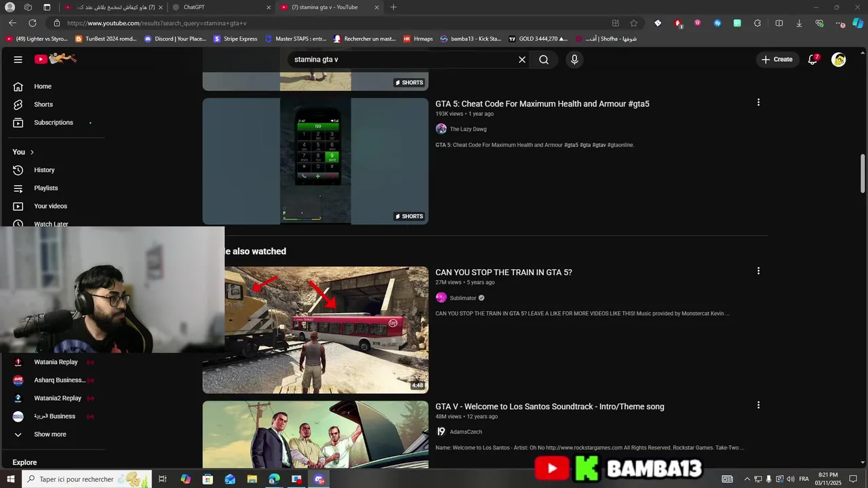
Task: Close the stamina gta v YouTube tab
Action: pos(376,7)
